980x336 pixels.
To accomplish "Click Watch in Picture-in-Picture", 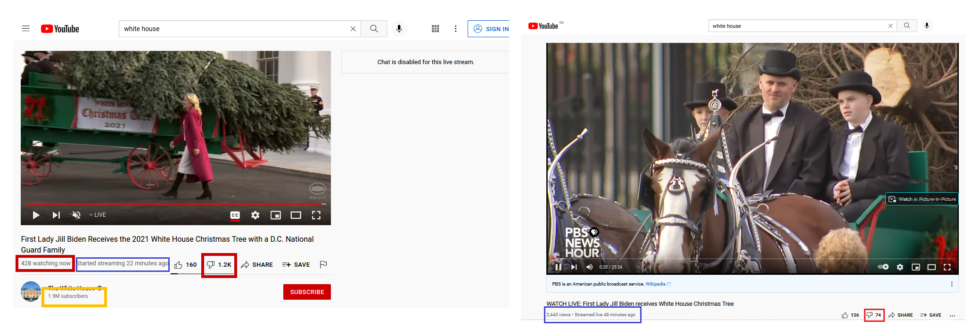I will tap(922, 199).
